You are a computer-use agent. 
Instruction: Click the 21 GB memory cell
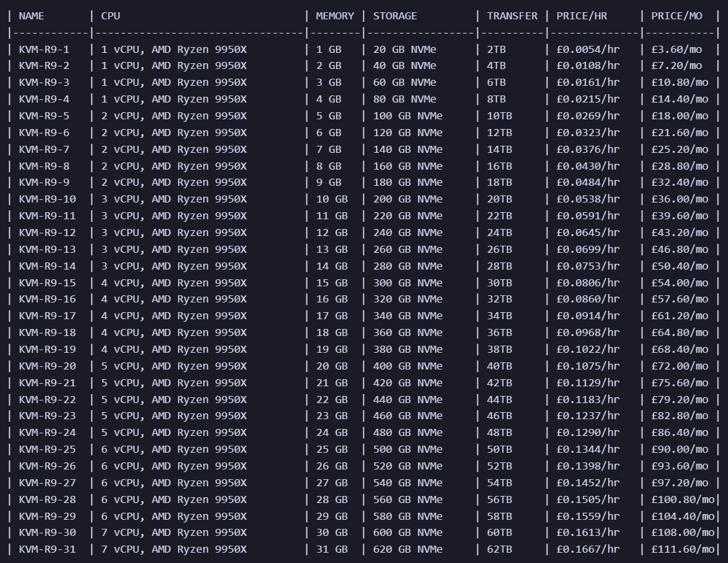[x=332, y=383]
